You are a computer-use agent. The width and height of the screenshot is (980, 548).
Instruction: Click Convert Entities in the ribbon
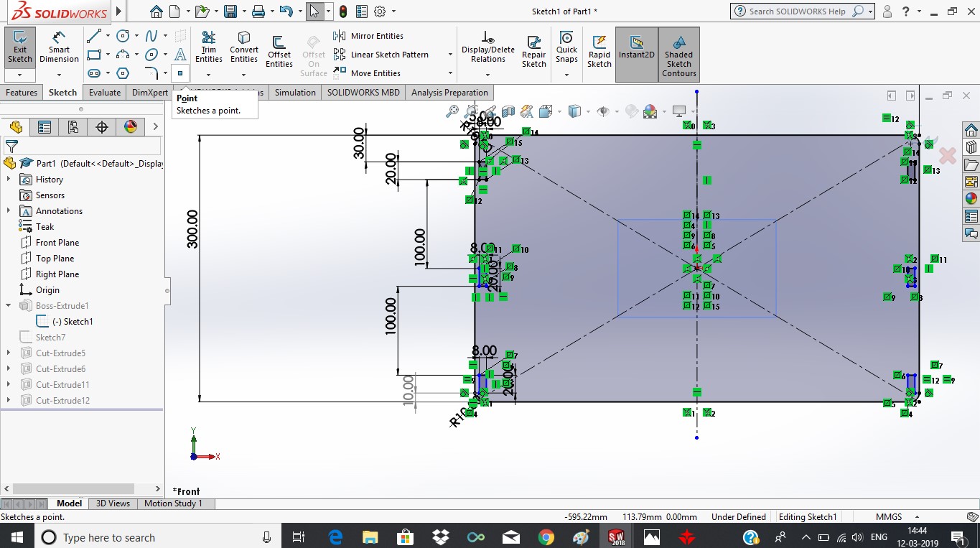pyautogui.click(x=244, y=46)
